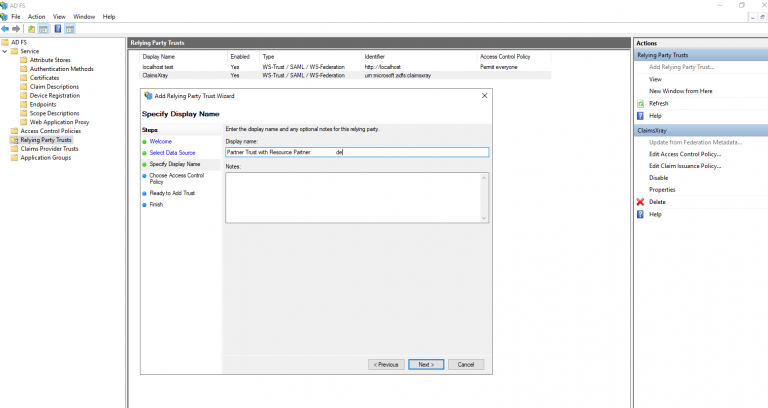Click the View action in Actions pane
Image resolution: width=768 pixels, height=408 pixels.
point(655,79)
